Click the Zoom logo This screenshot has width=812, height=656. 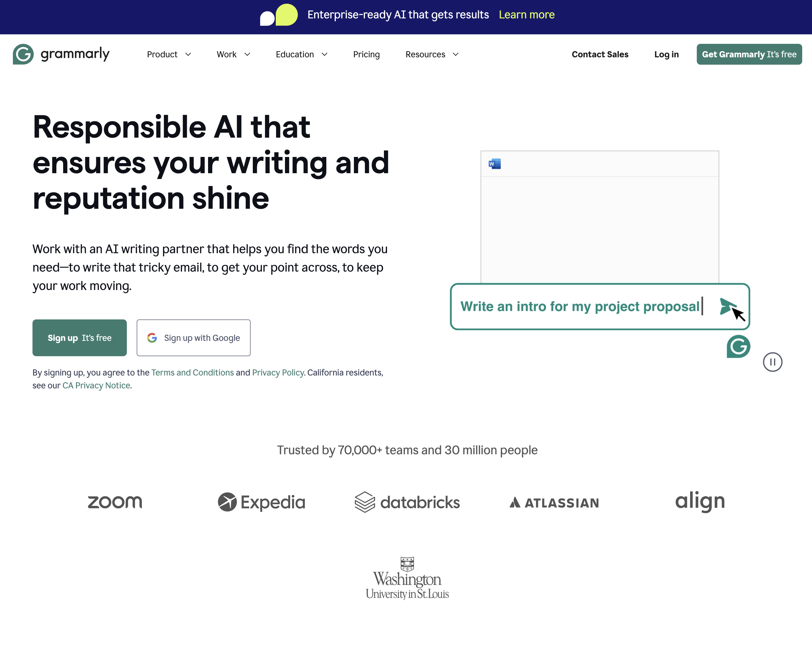click(x=115, y=502)
